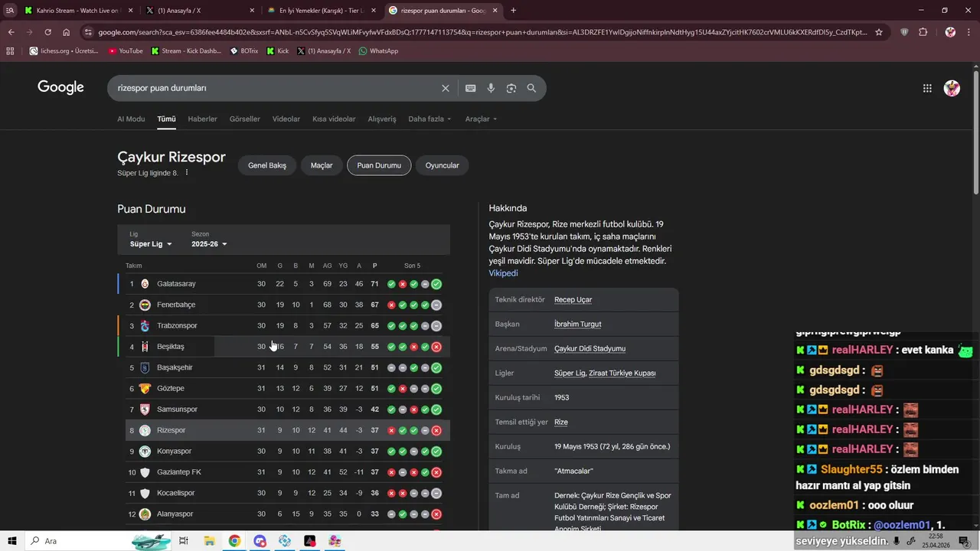Viewport: 980px width, 551px height.
Task: Open the Vikipedi link
Action: (x=503, y=273)
